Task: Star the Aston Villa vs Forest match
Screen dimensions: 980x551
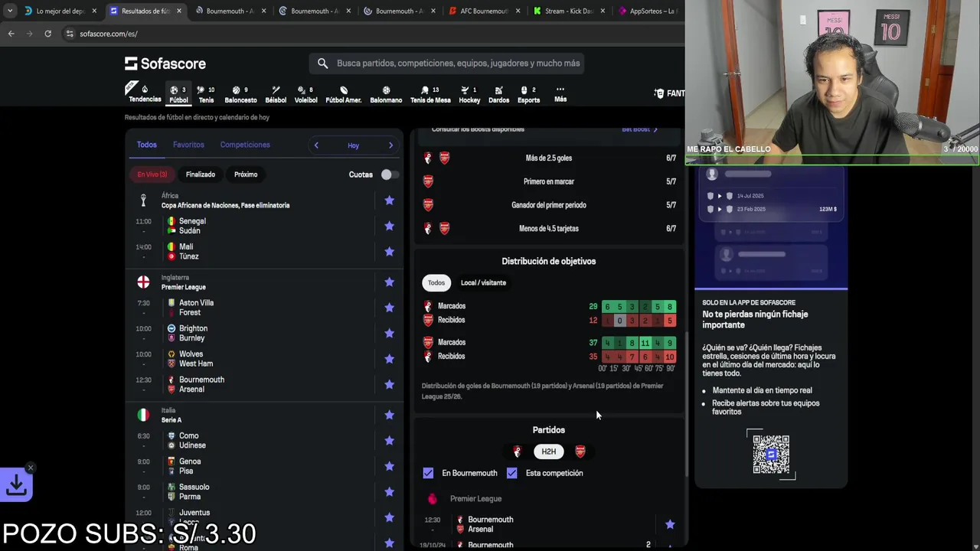Action: click(389, 308)
